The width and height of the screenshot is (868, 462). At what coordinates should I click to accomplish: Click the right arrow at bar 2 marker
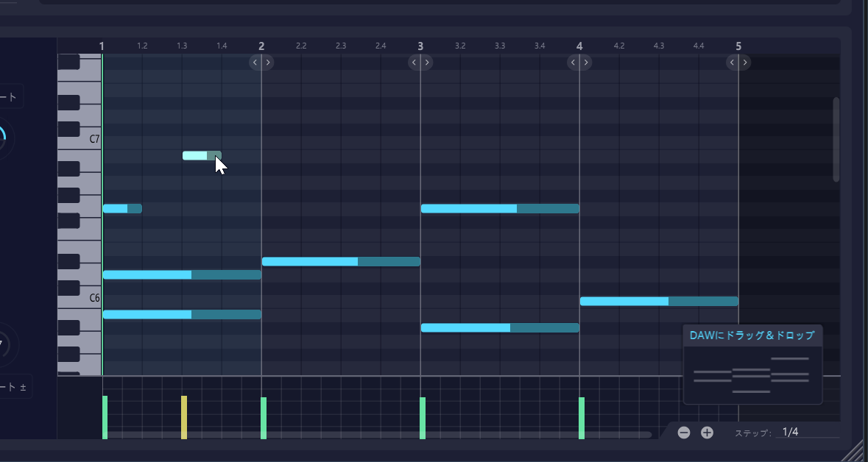pyautogui.click(x=267, y=63)
